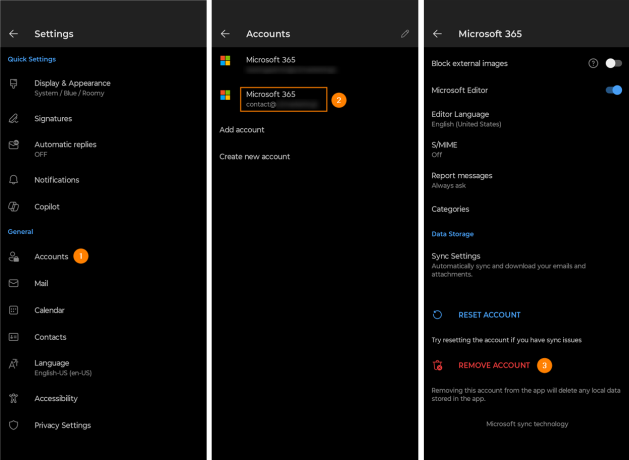Open Calendar settings
629x460 pixels.
103,310
